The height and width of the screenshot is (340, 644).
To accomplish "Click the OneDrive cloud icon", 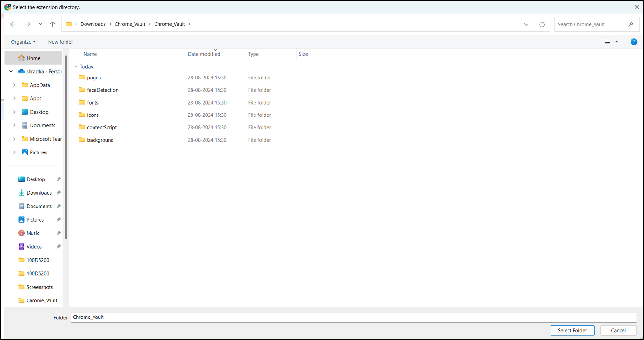I will coord(21,71).
